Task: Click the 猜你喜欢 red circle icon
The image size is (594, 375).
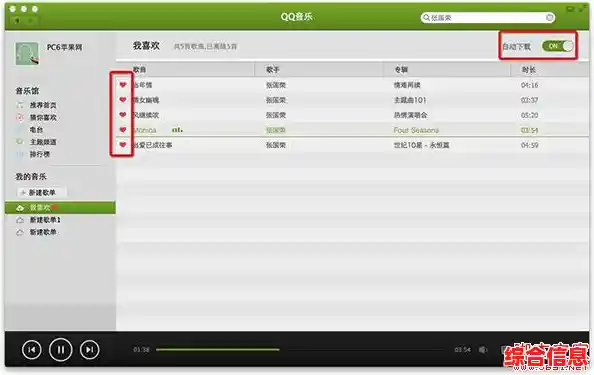Action: click(20, 117)
